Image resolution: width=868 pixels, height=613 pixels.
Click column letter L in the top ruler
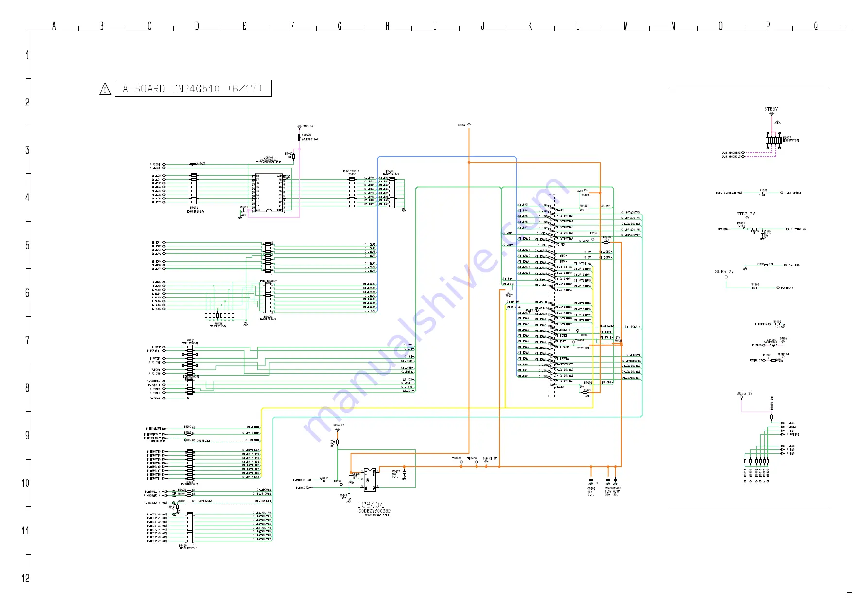click(578, 26)
